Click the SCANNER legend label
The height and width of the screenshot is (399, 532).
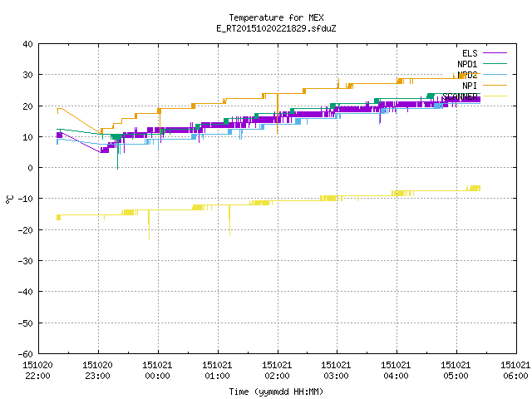(460, 96)
